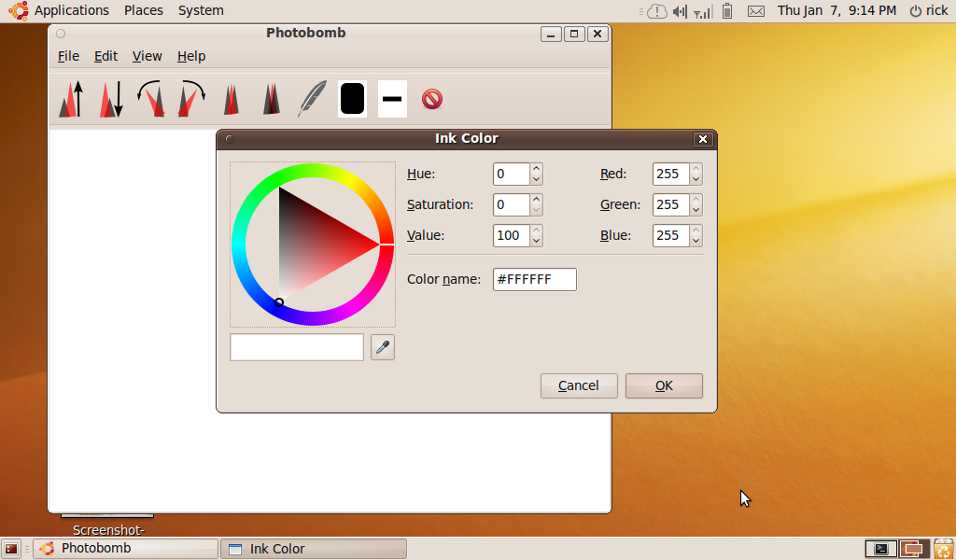Open the rick user session menu

(929, 10)
